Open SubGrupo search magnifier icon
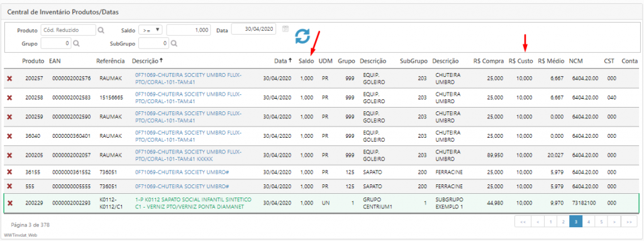This screenshot has height=241, width=644. 174,43
